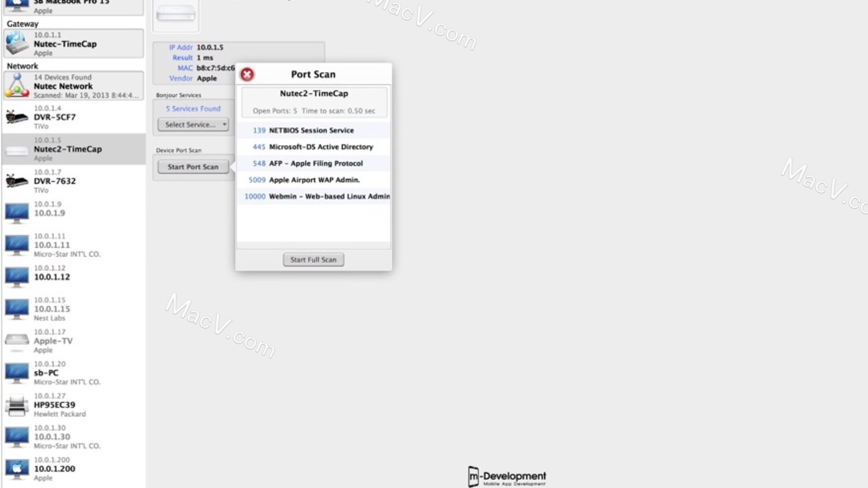Click the 10.0.1.200 Apple device icon
The height and width of the screenshot is (488, 868).
point(16,469)
